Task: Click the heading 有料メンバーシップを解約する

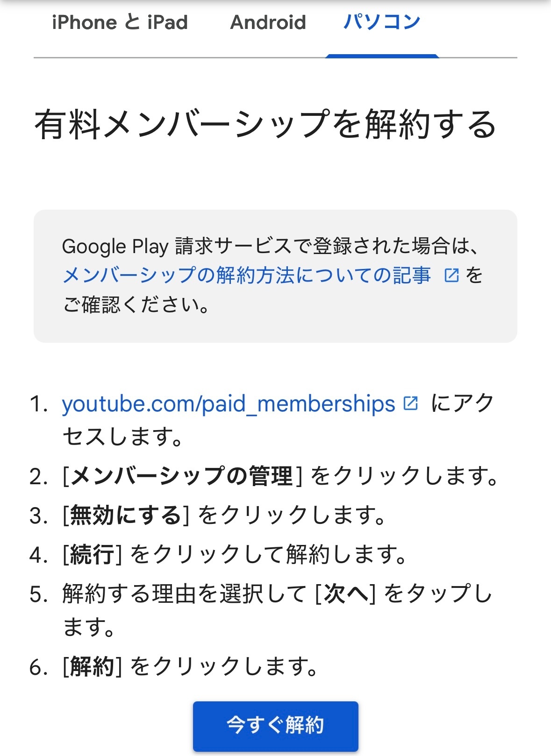Action: (265, 125)
